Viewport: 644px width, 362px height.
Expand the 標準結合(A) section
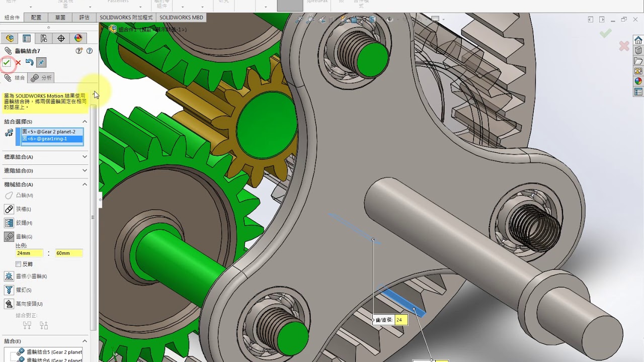[85, 157]
